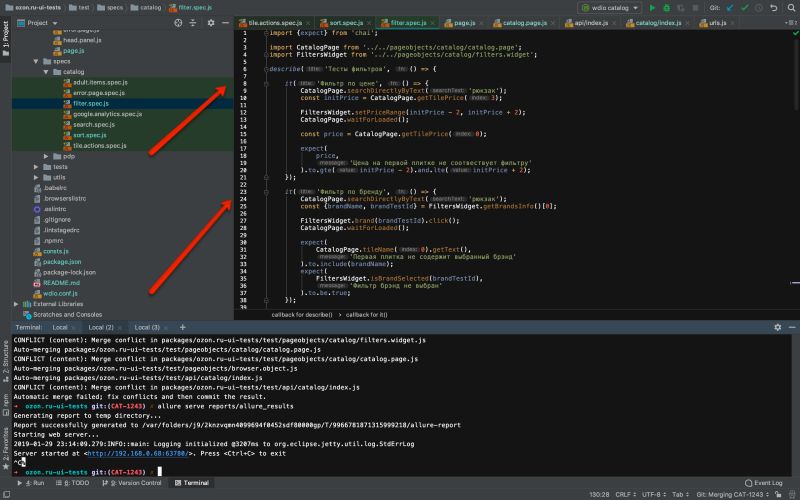This screenshot has width=800, height=500.
Task: Open the Tab indent selector
Action: tap(681, 494)
